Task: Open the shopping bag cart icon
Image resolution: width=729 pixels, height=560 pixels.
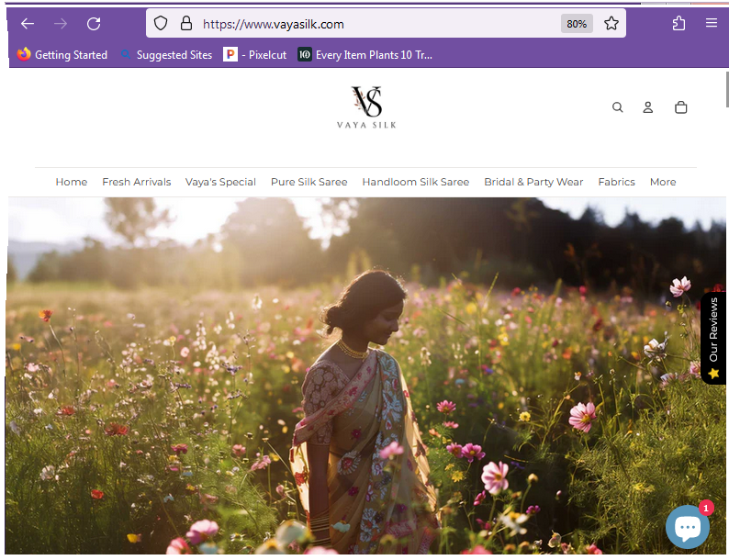Action: (680, 107)
